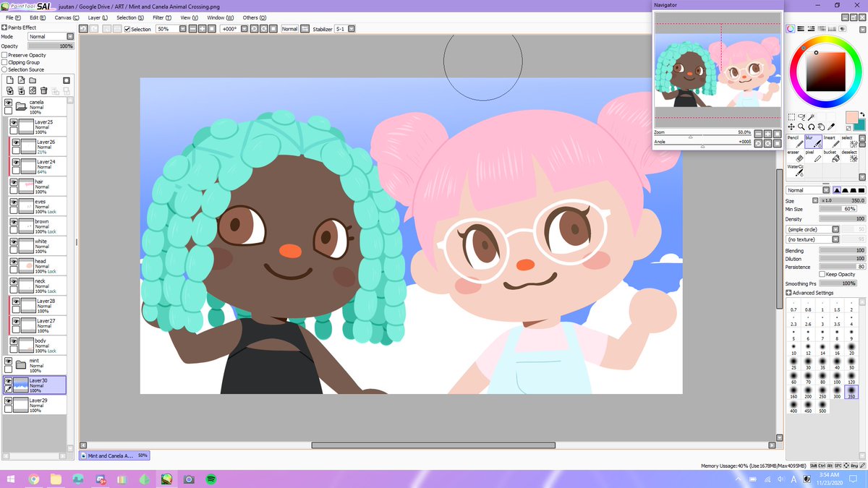Image resolution: width=868 pixels, height=488 pixels.
Task: Select the move layer tool
Action: (x=791, y=127)
